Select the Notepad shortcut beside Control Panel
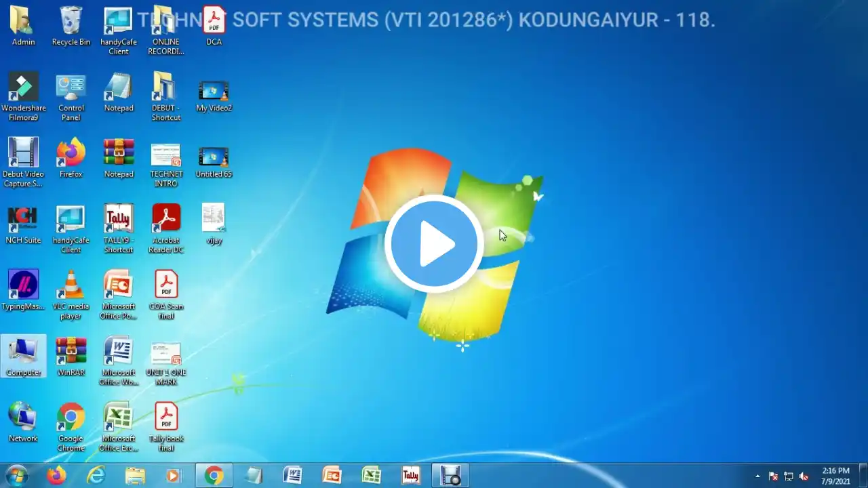The width and height of the screenshot is (868, 488). point(119,91)
